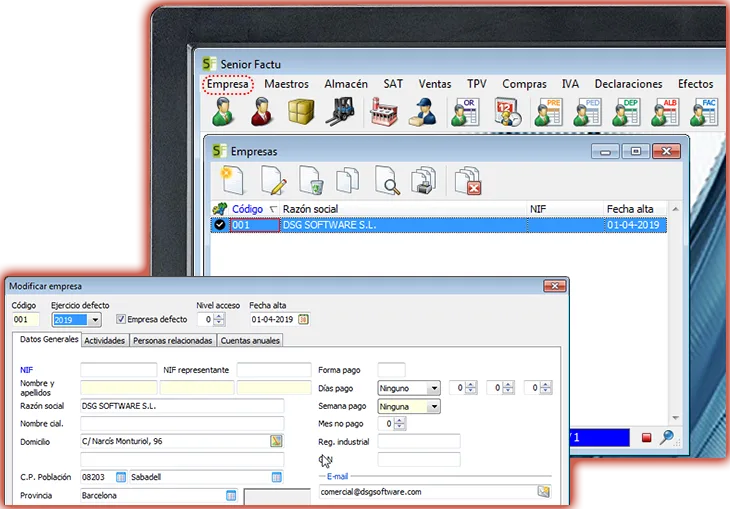The width and height of the screenshot is (730, 509).
Task: Select the DSG SOFTWARE S.L. row
Action: [438, 225]
